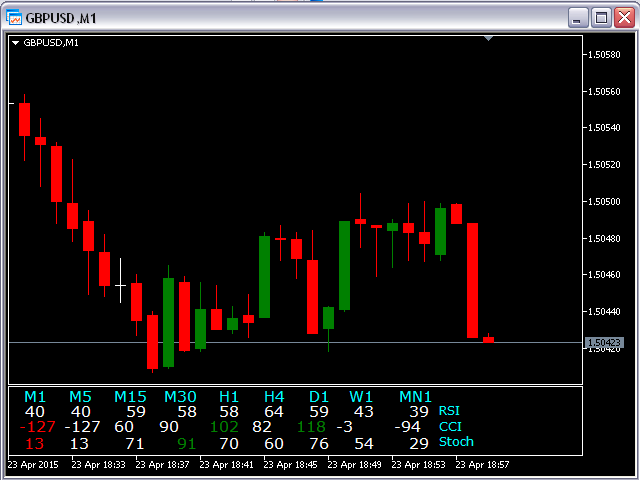Click the W1 Stoch value 54
This screenshot has width=640, height=480.
pyautogui.click(x=364, y=444)
